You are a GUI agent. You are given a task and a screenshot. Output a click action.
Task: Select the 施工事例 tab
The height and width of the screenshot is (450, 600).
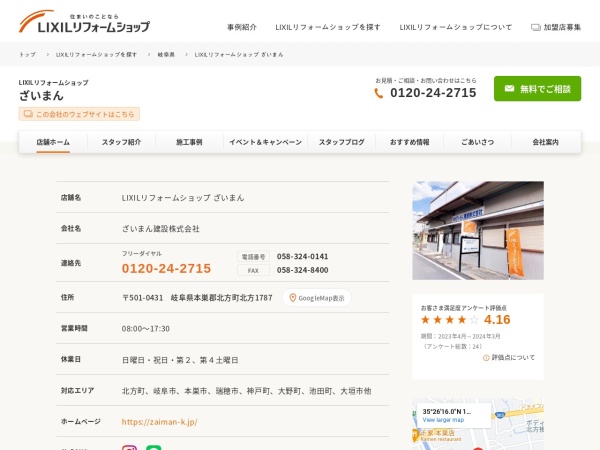click(189, 142)
